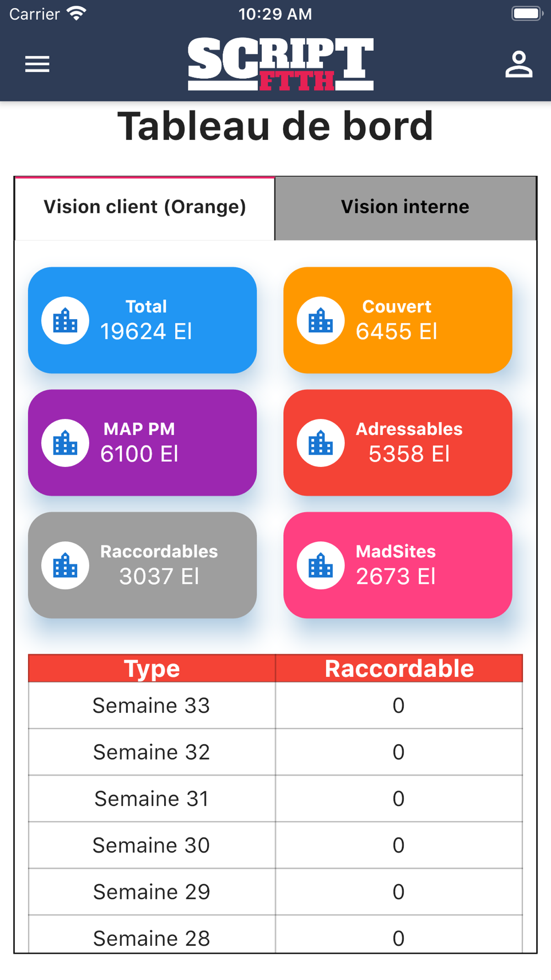Select the MadSites 2673 El card
551x980 pixels.
coord(398,565)
